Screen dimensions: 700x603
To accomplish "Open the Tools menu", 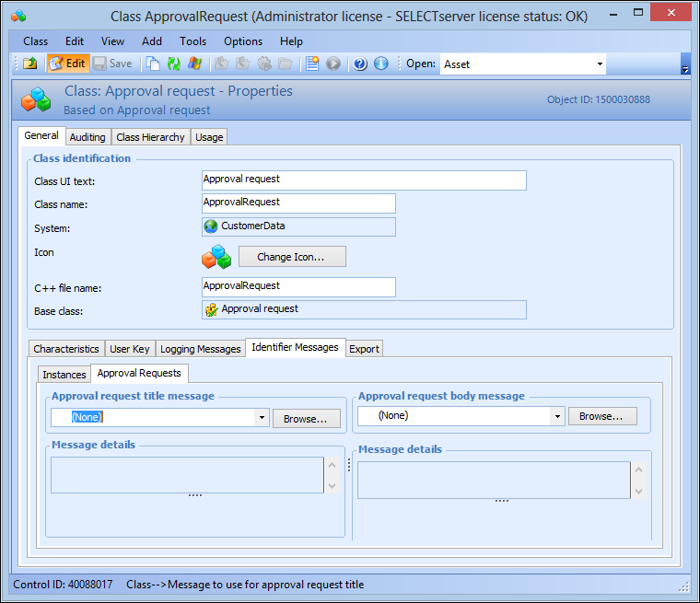I will click(192, 41).
